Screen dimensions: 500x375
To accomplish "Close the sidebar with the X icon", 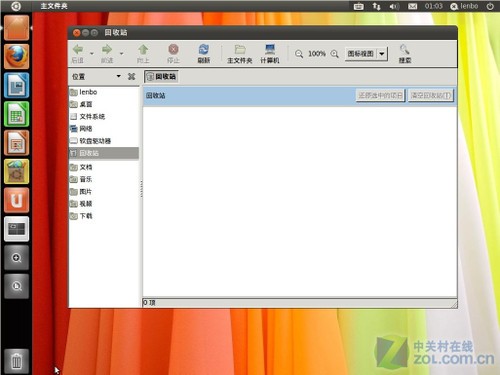I will (x=131, y=76).
